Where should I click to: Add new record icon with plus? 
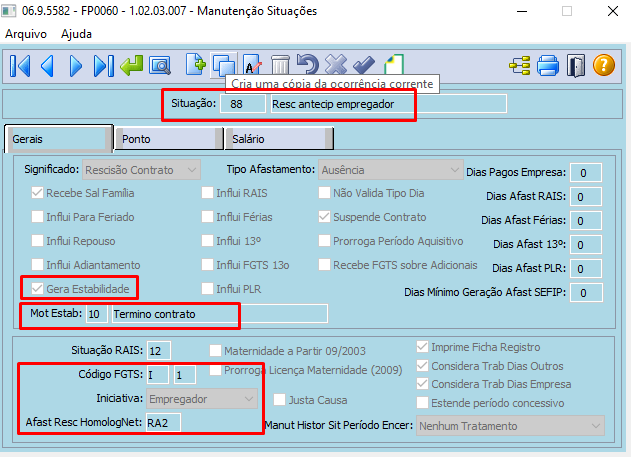(x=196, y=65)
